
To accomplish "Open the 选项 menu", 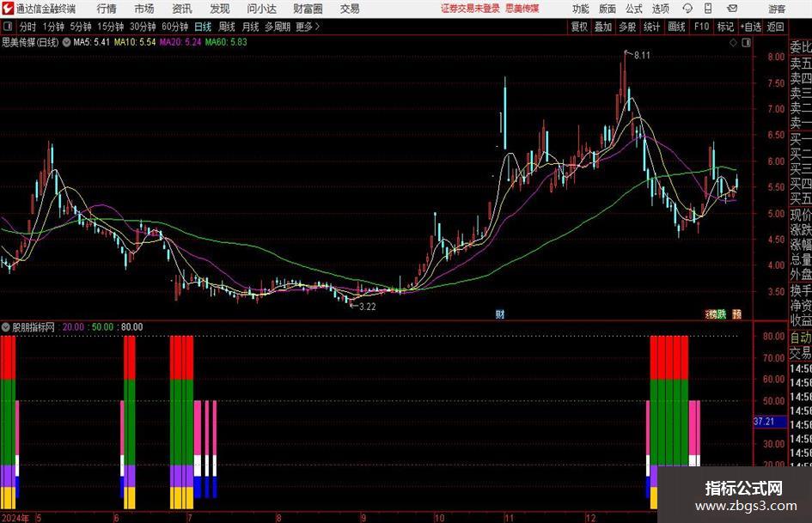I will pos(660,9).
